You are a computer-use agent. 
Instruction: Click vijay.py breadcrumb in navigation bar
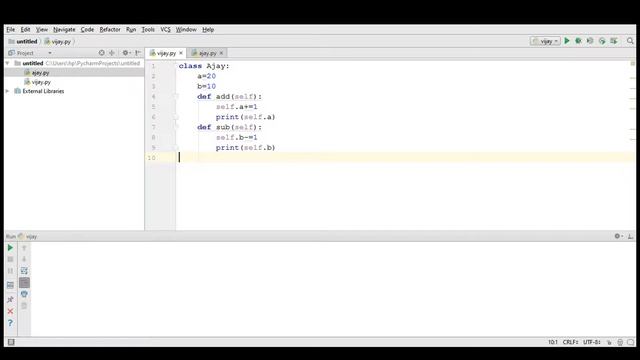[58, 41]
